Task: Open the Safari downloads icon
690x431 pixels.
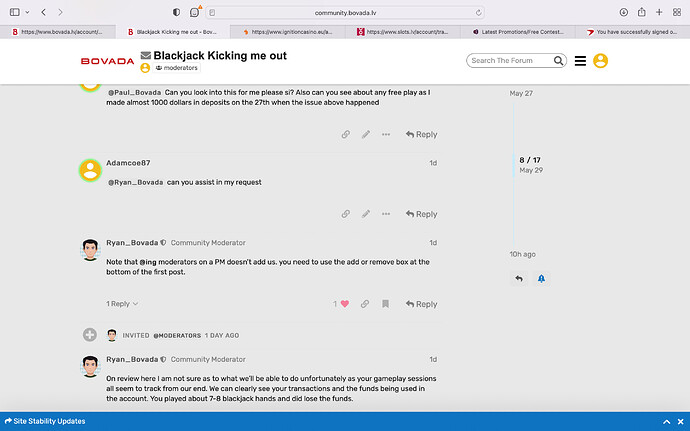Action: [624, 12]
